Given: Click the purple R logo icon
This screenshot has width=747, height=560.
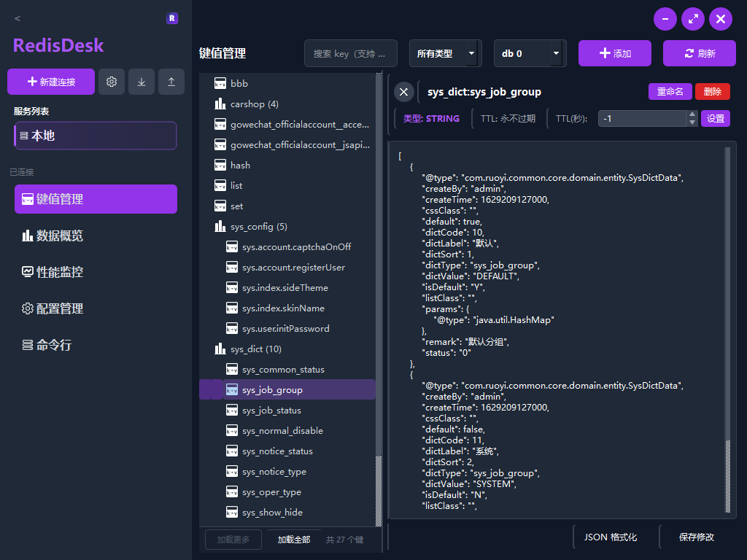Looking at the screenshot, I should click(172, 18).
